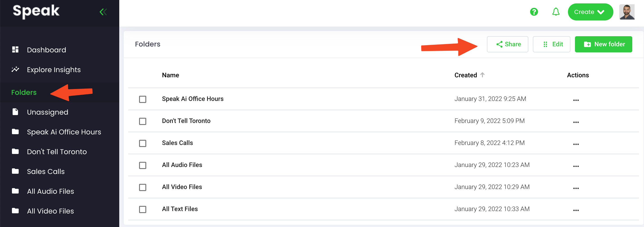Open actions menu for Don't Tell Toronto

pyautogui.click(x=576, y=122)
